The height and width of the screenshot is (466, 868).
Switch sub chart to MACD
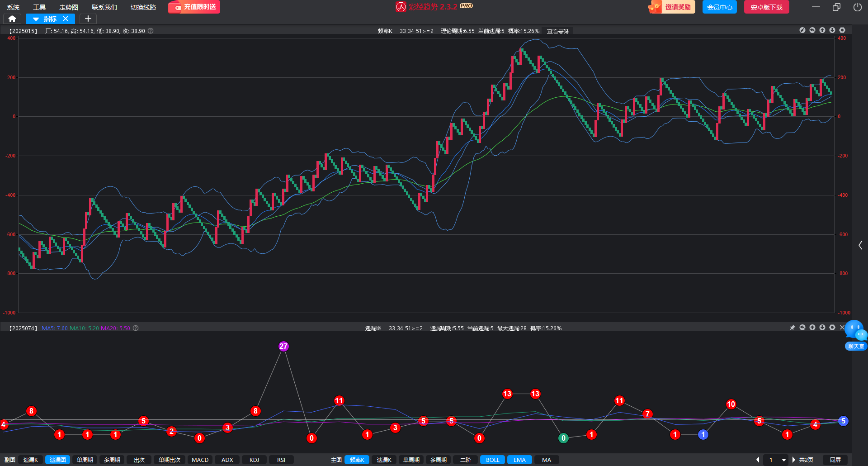coord(200,460)
